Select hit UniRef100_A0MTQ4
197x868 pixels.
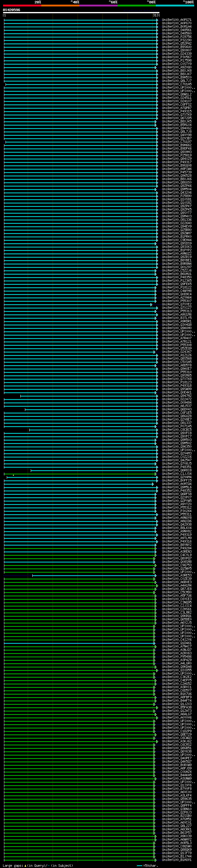pyautogui.click(x=176, y=484)
